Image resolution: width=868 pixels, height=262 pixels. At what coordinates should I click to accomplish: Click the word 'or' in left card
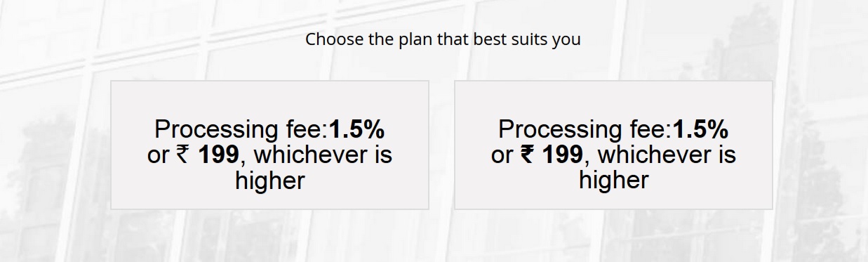coord(158,156)
